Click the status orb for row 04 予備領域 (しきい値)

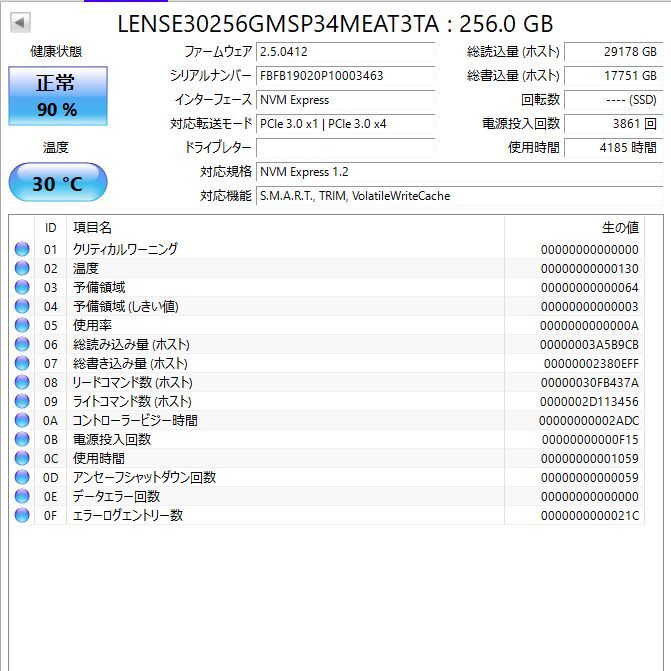click(x=22, y=306)
